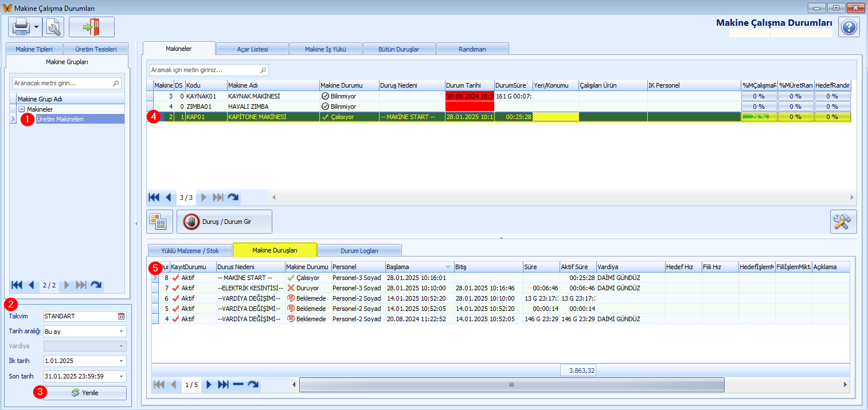Expand the İlk tarih date dropdown
Screen dimensions: 868x410
coord(122,361)
